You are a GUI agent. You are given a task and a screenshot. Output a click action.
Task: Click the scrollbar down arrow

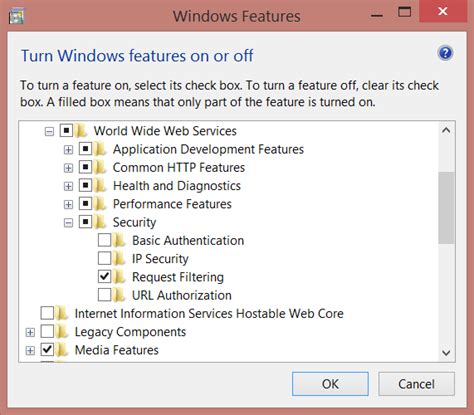coord(446,353)
